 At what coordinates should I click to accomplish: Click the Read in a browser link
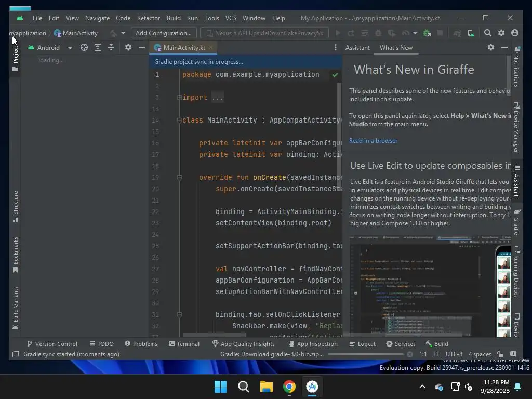[373, 140]
